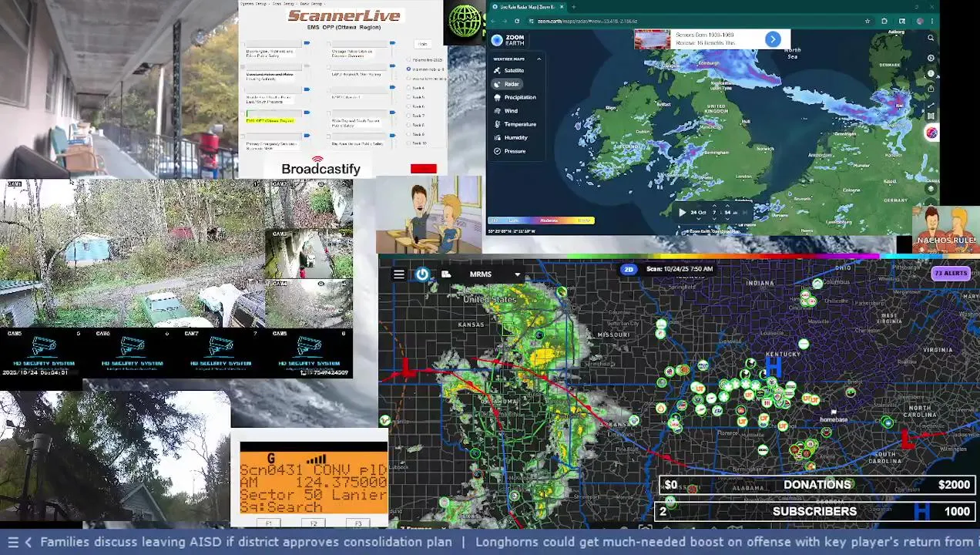Select the Bank 8 radio button
Image resolution: width=980 pixels, height=555 pixels.
click(x=408, y=125)
